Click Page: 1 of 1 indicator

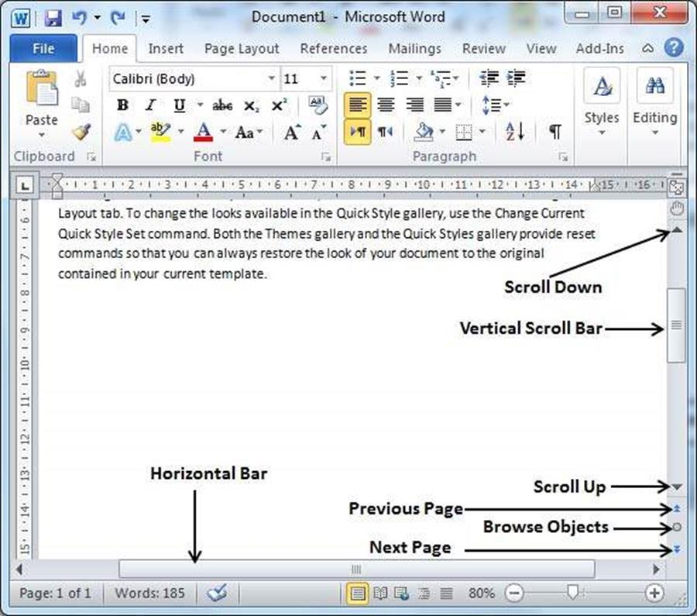coord(55,593)
